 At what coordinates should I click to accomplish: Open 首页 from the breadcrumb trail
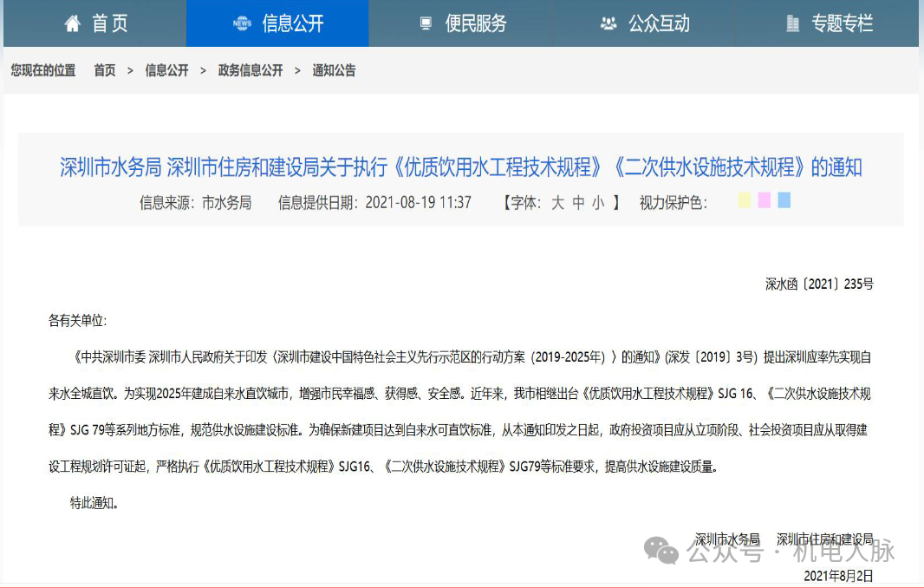pos(103,70)
